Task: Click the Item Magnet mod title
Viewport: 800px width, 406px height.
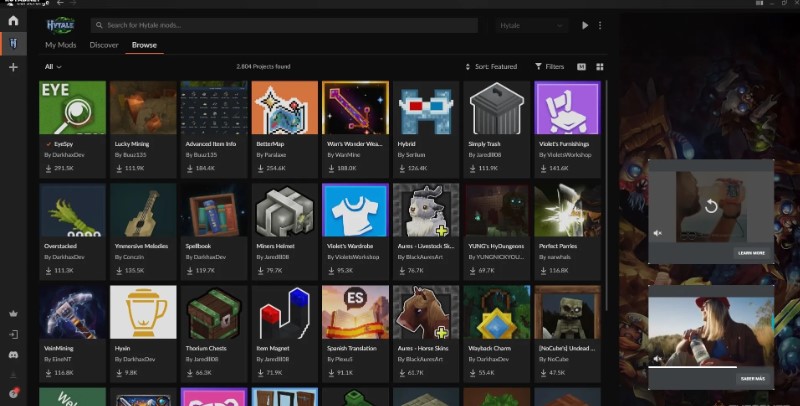Action: pyautogui.click(x=272, y=348)
